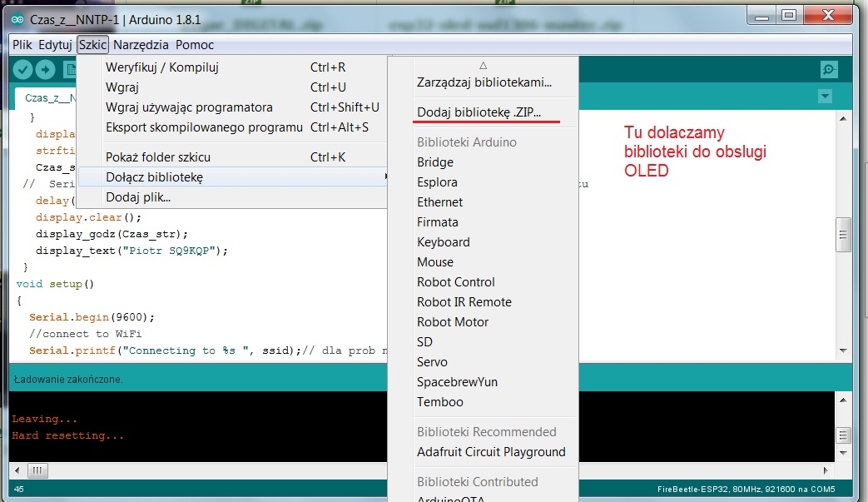Select Weryfikuj / Kompiluj menu entry
Screen dimensions: 868x502
(x=232, y=67)
